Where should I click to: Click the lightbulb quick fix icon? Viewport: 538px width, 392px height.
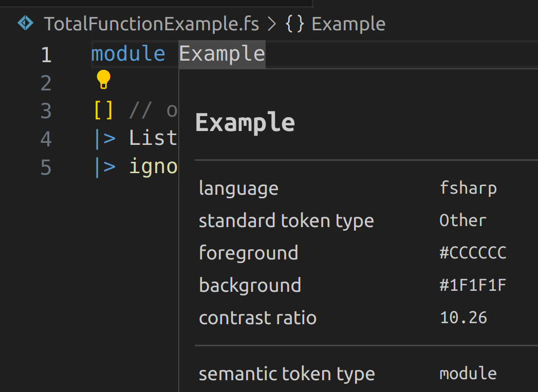click(103, 80)
